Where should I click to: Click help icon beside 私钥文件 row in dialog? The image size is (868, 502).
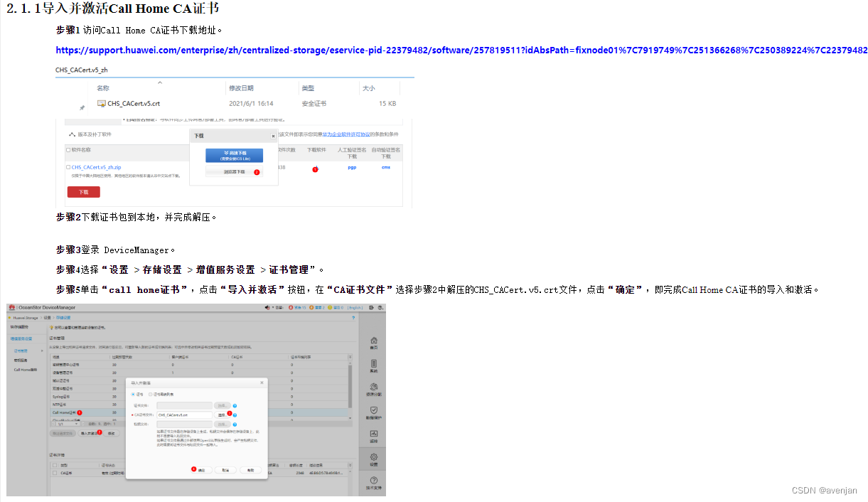pyautogui.click(x=235, y=424)
